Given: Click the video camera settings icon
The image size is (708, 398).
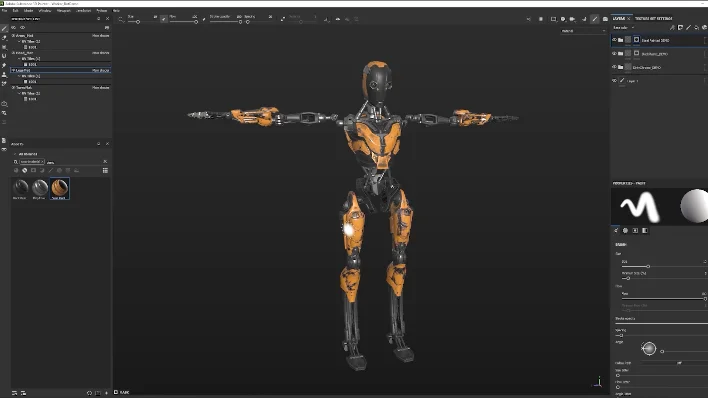Looking at the screenshot, I should (x=573, y=19).
